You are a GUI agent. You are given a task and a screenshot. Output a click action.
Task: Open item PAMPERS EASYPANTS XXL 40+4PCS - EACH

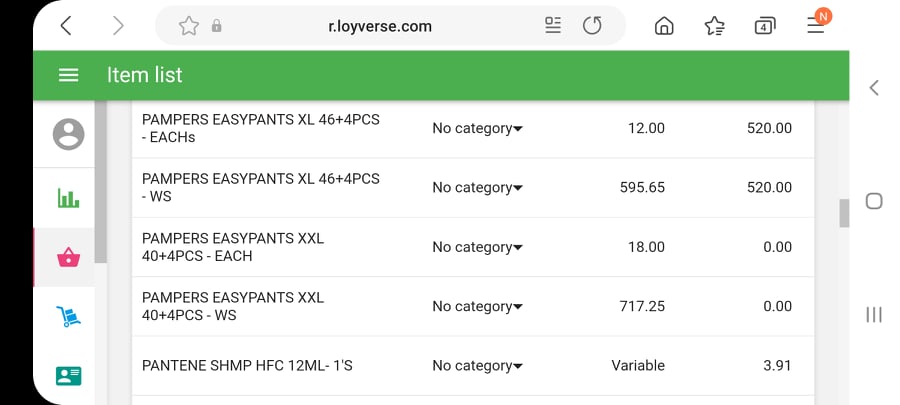(x=233, y=247)
